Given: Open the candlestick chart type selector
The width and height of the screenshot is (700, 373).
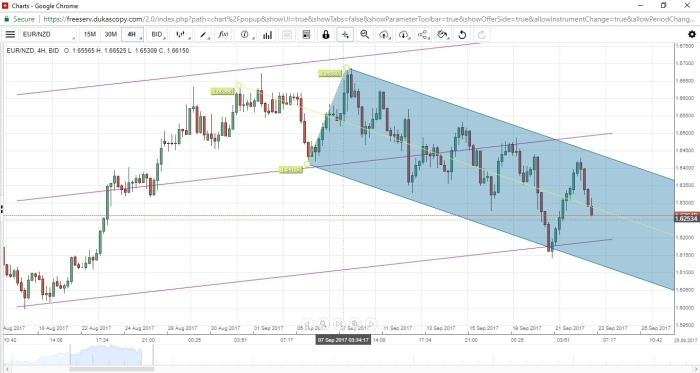Looking at the screenshot, I should coord(181,34).
